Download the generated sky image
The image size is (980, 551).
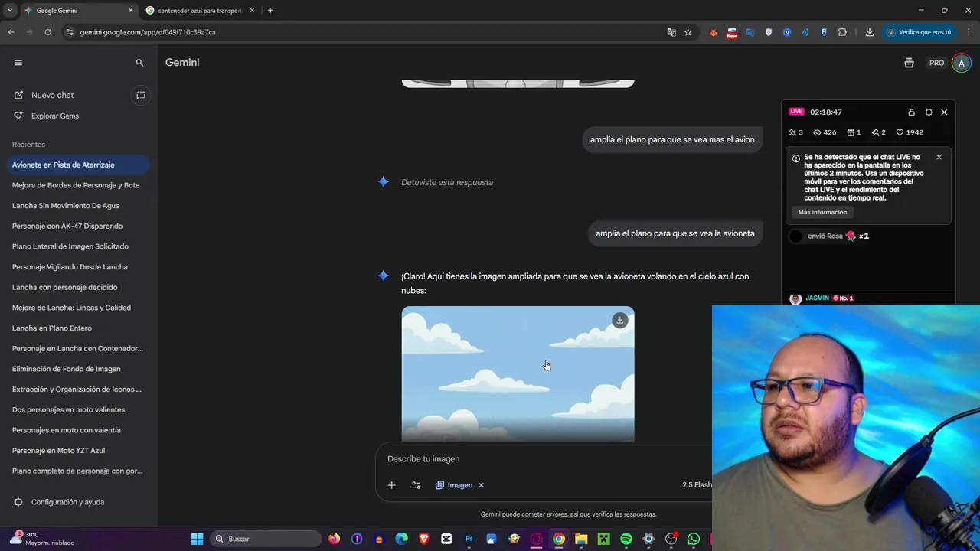pyautogui.click(x=620, y=321)
